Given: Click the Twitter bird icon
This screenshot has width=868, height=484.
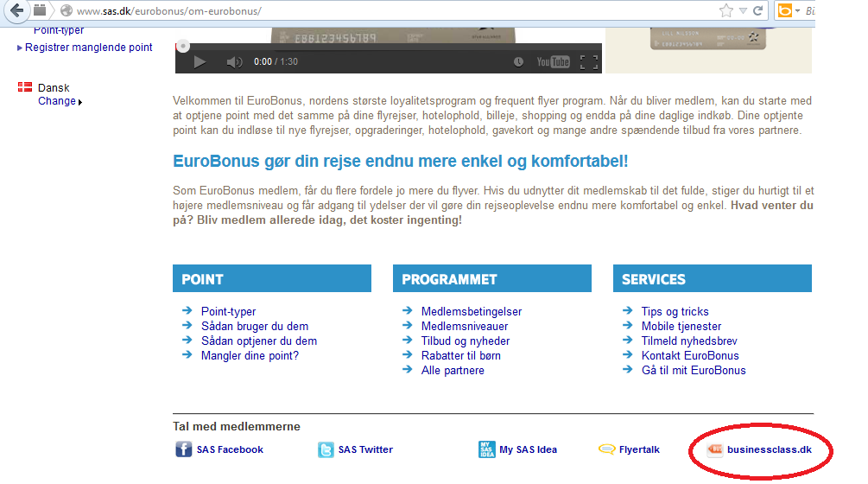Looking at the screenshot, I should click(x=326, y=449).
